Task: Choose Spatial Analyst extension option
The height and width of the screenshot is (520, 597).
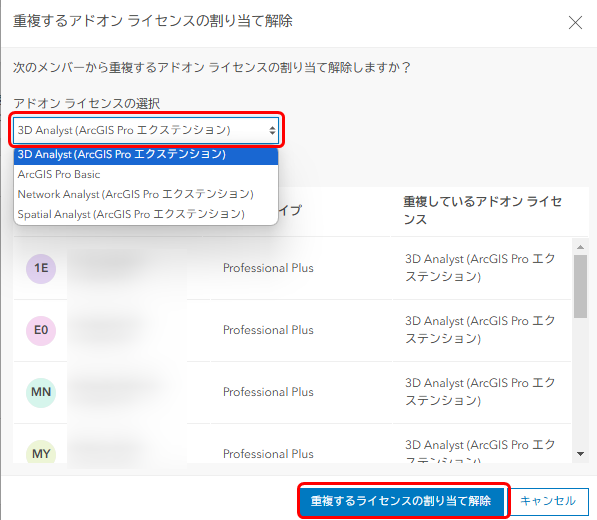Action: coord(146,214)
